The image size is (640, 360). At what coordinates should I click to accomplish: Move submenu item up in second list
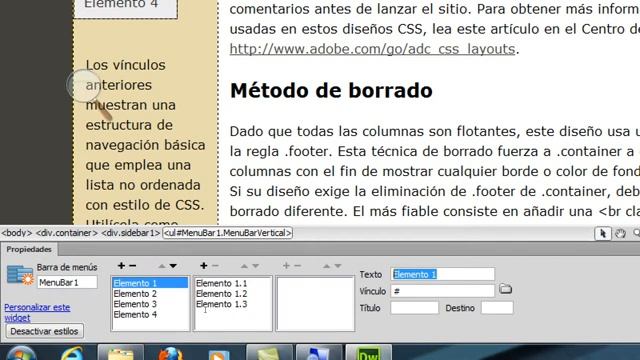(x=244, y=266)
